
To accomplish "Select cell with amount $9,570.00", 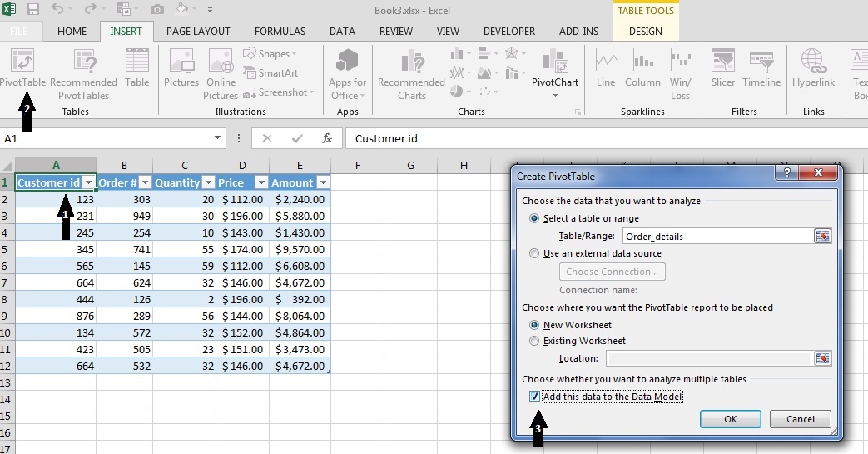I will pyautogui.click(x=300, y=249).
